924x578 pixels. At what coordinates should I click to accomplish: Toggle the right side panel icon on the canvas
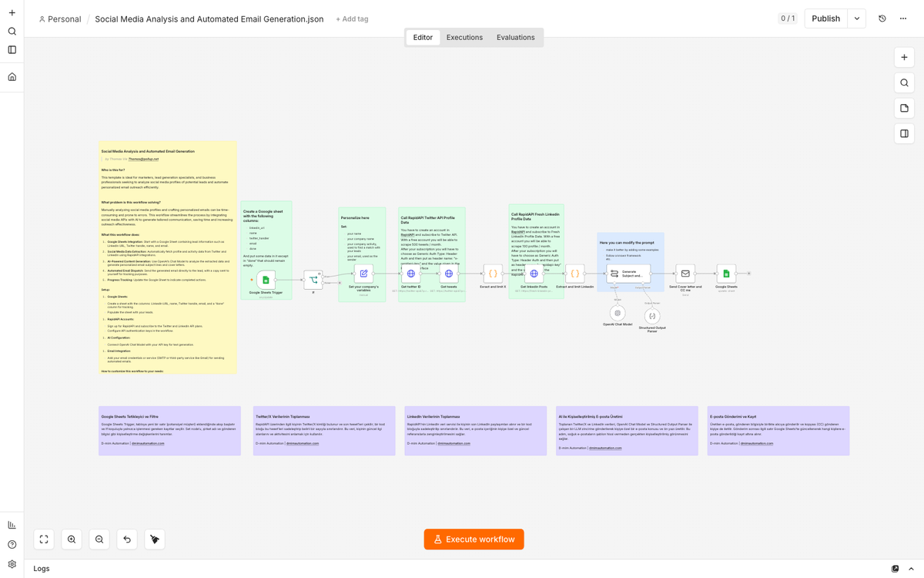905,133
